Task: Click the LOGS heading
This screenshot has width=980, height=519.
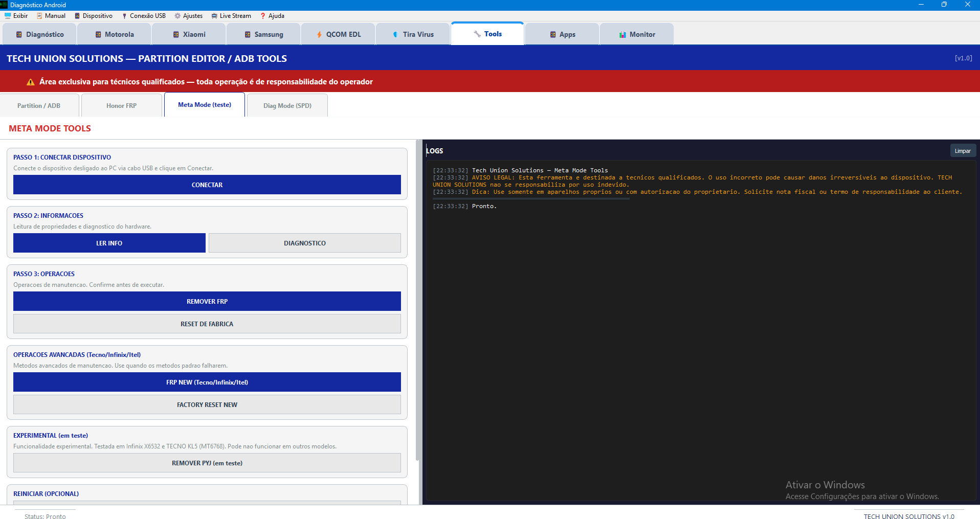Action: tap(435, 151)
